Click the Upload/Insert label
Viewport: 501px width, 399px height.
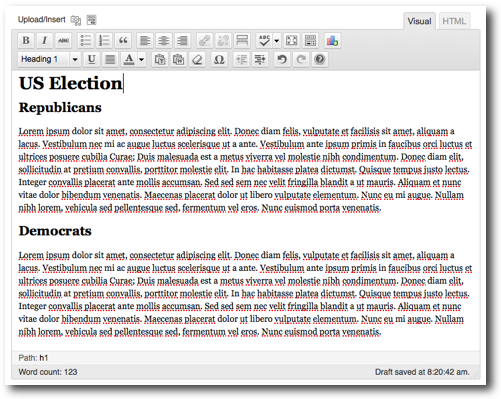tap(42, 20)
